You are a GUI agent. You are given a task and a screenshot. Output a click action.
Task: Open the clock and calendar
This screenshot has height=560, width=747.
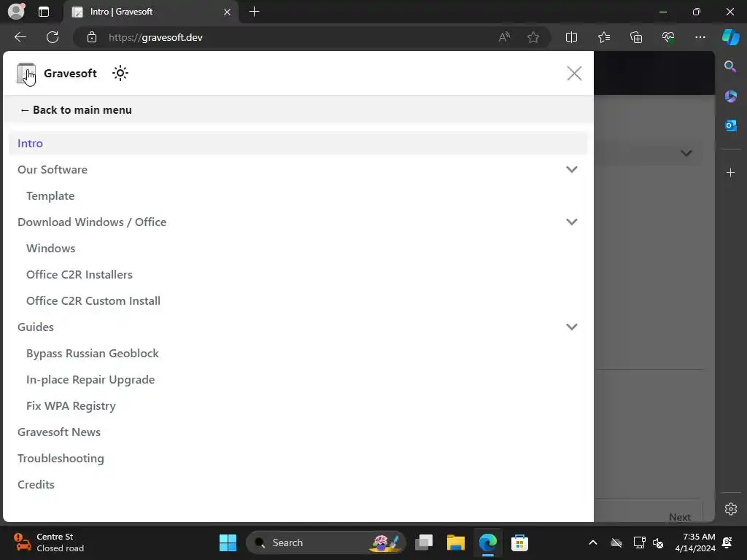(x=695, y=542)
